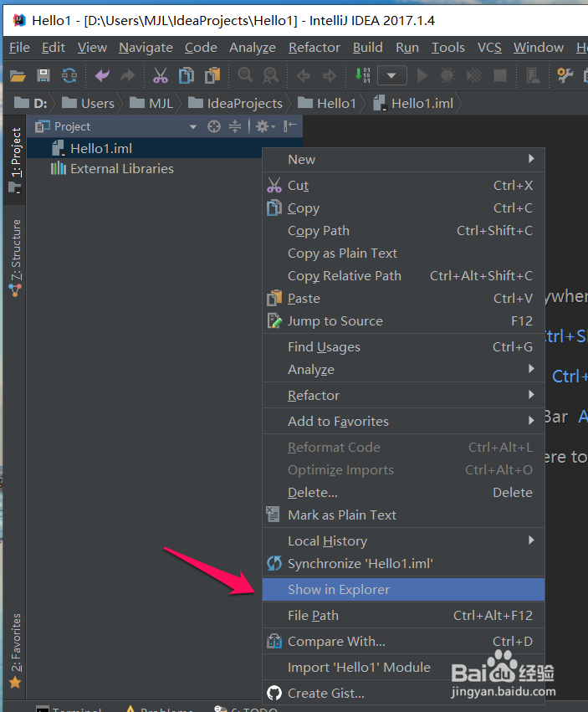
Task: Expand the New submenu
Action: (403, 159)
